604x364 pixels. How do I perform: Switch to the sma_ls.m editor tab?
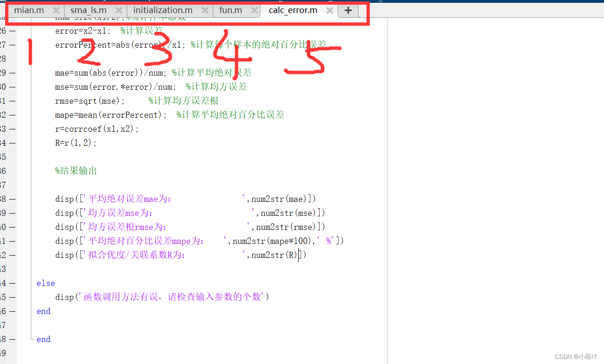point(88,10)
